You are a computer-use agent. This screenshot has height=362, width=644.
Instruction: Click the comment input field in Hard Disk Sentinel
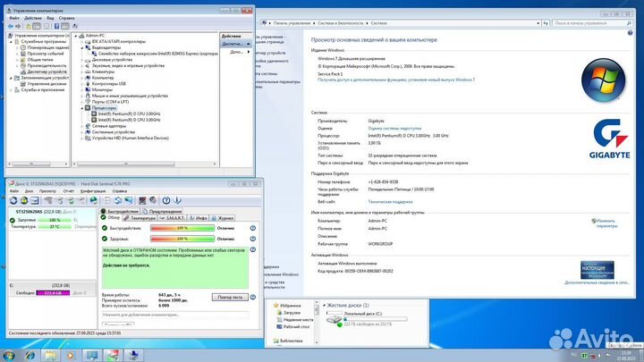175,315
